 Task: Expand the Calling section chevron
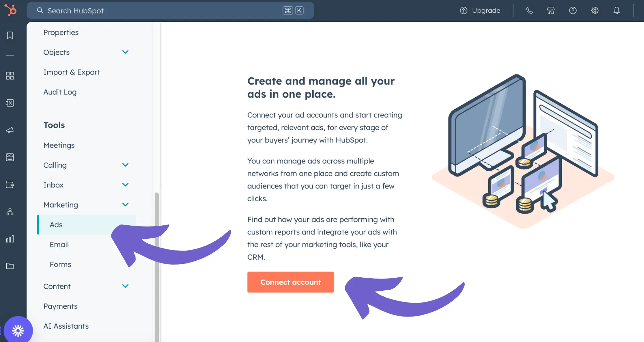(x=125, y=165)
